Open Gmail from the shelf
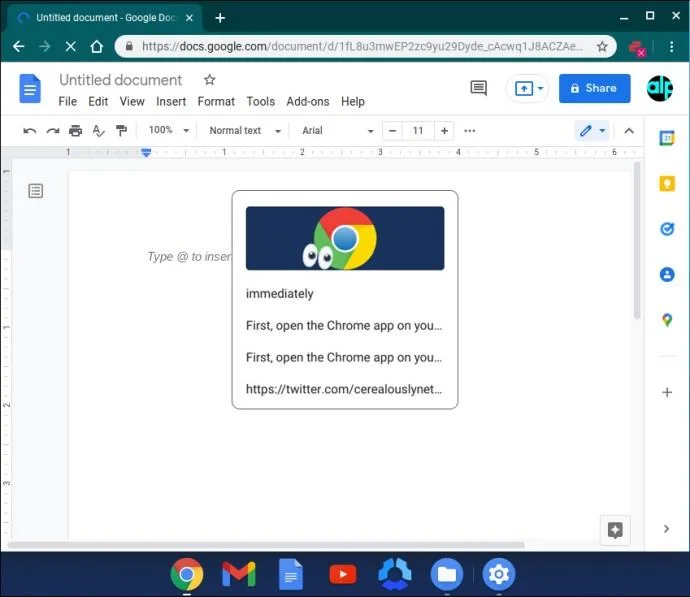690x597 pixels. click(x=239, y=574)
